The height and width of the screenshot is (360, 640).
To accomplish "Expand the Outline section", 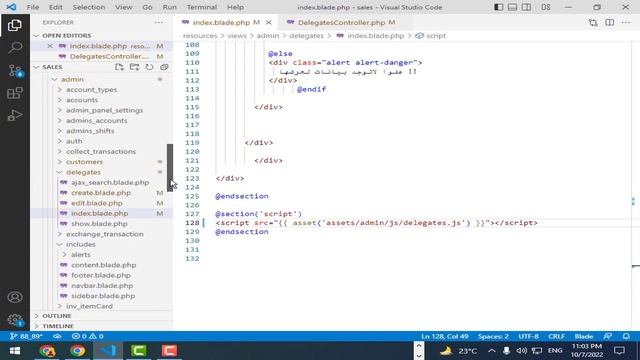I will (57, 316).
